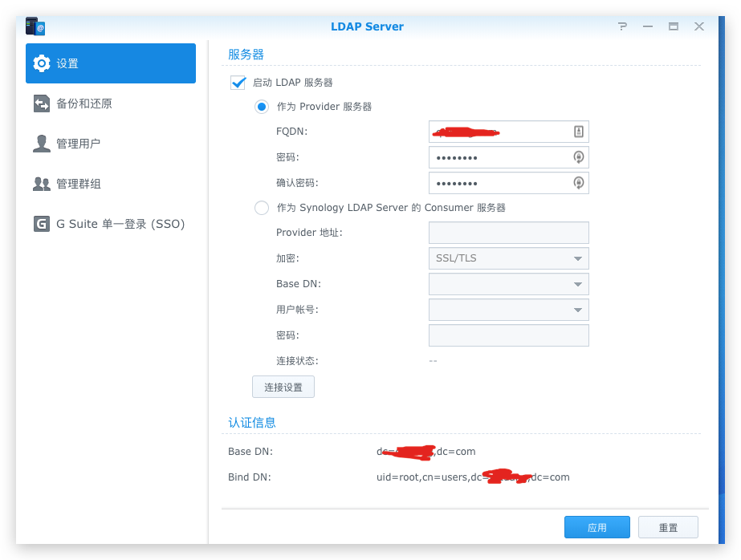The width and height of the screenshot is (741, 560).
Task: Open G Suite 单一登录 (SSO) section
Action: pos(111,224)
